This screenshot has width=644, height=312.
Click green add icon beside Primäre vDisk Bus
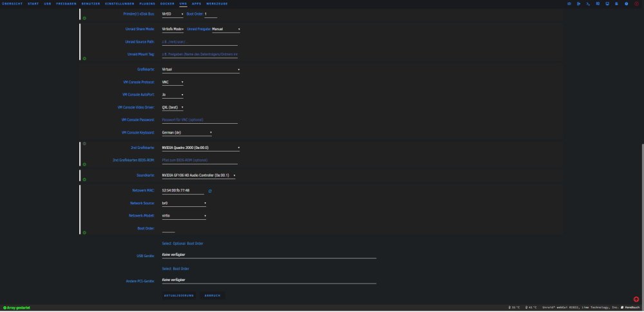84,18
